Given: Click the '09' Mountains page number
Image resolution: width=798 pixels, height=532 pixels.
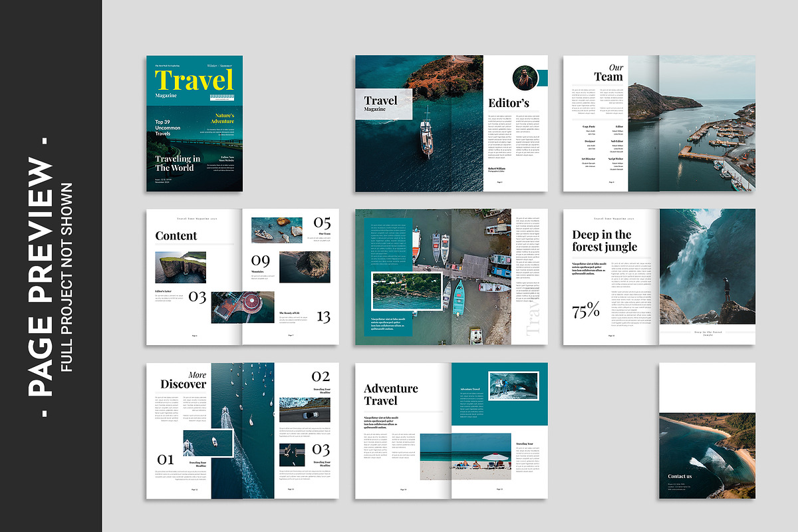Looking at the screenshot, I should (260, 261).
